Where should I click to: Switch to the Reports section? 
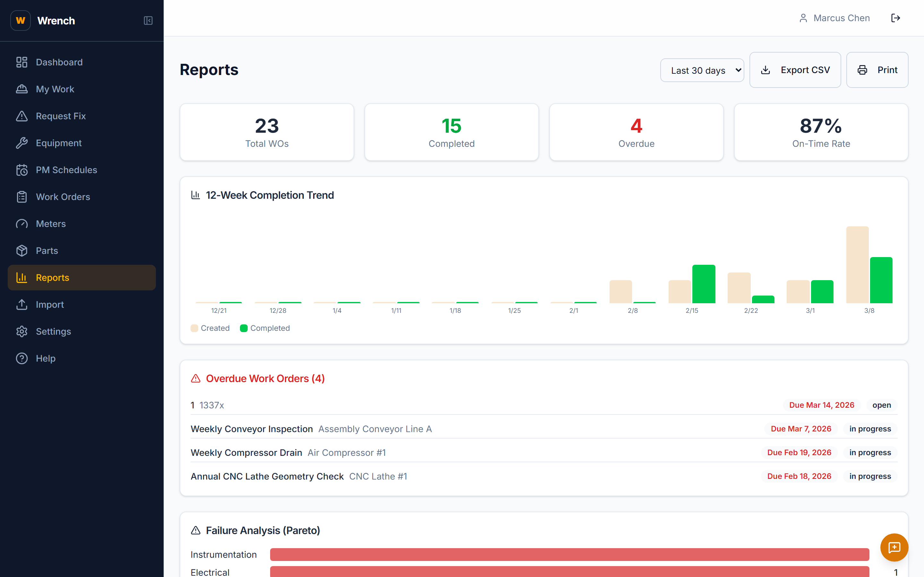click(x=52, y=277)
